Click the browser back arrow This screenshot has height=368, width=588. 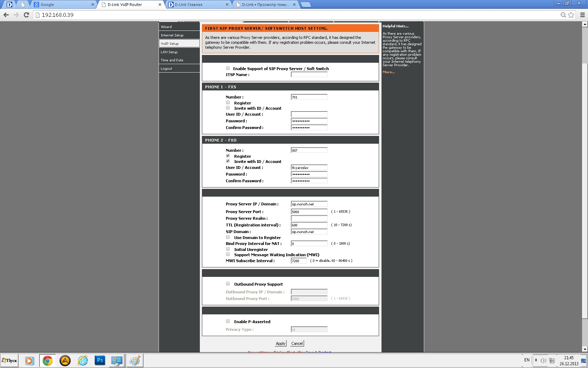(x=6, y=15)
